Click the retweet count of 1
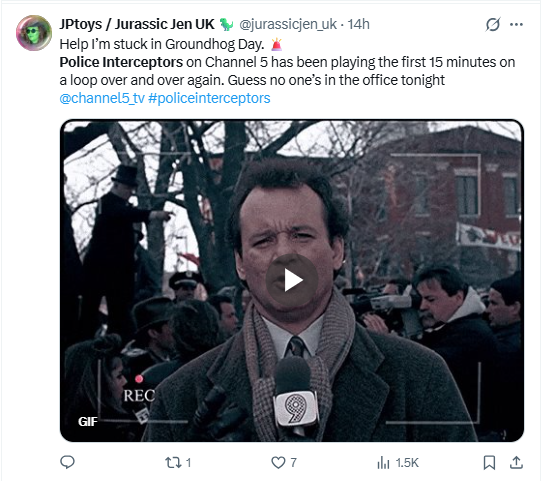This screenshot has width=548, height=481. point(188,463)
